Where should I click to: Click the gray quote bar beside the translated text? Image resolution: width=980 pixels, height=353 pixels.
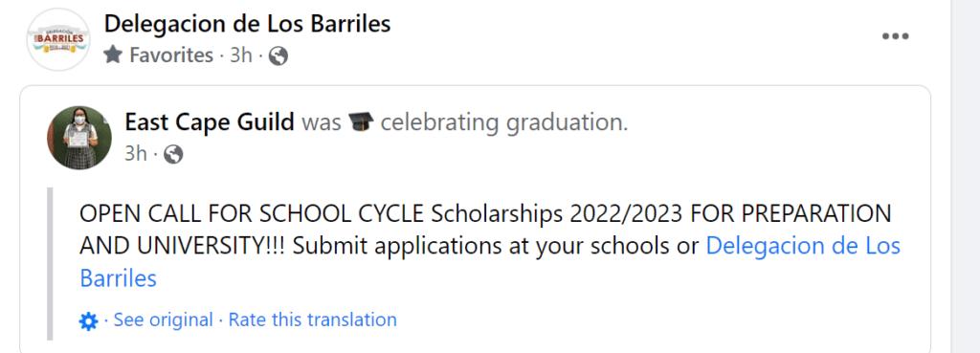pos(50,264)
